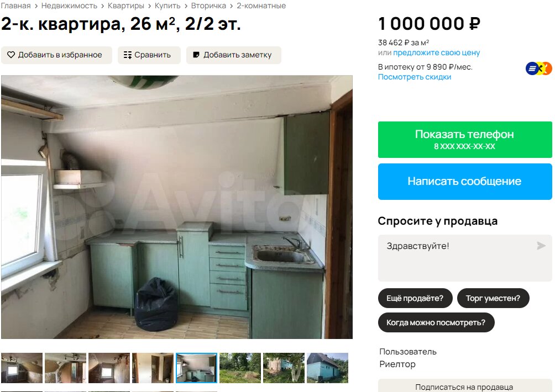555x392 pixels.
Task: Click the note icon beside Добавить заметку
Action: point(196,55)
